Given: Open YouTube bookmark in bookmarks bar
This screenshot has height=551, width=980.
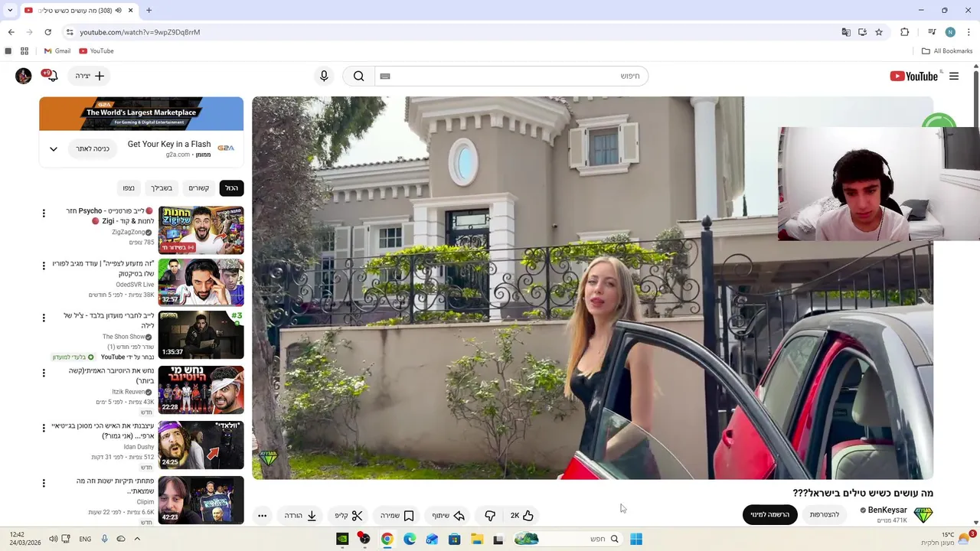Looking at the screenshot, I should pyautogui.click(x=96, y=51).
